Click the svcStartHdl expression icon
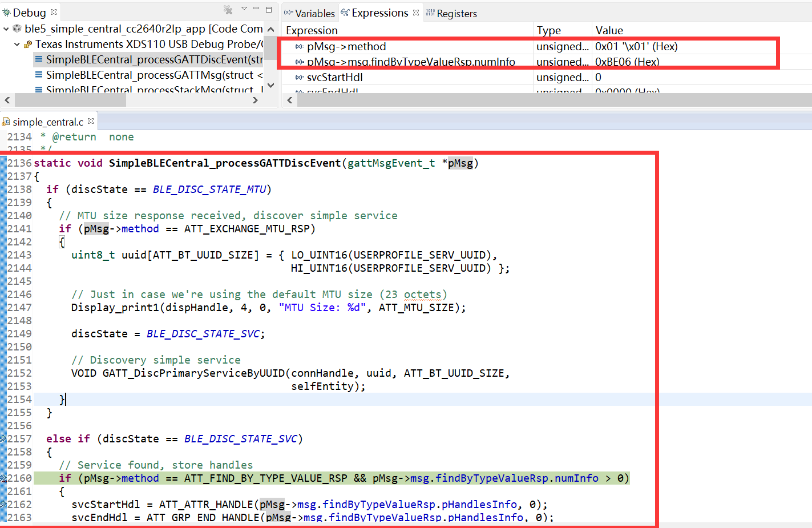The height and width of the screenshot is (528, 812). pos(300,77)
